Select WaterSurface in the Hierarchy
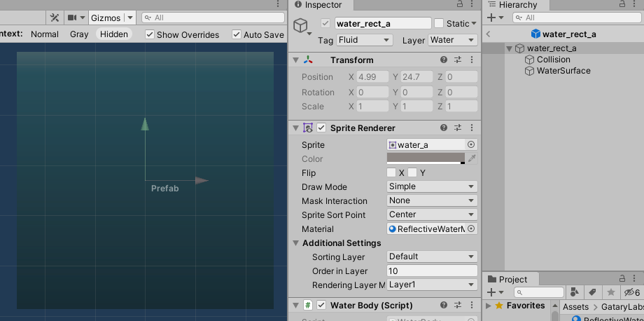The image size is (644, 321). (x=563, y=71)
